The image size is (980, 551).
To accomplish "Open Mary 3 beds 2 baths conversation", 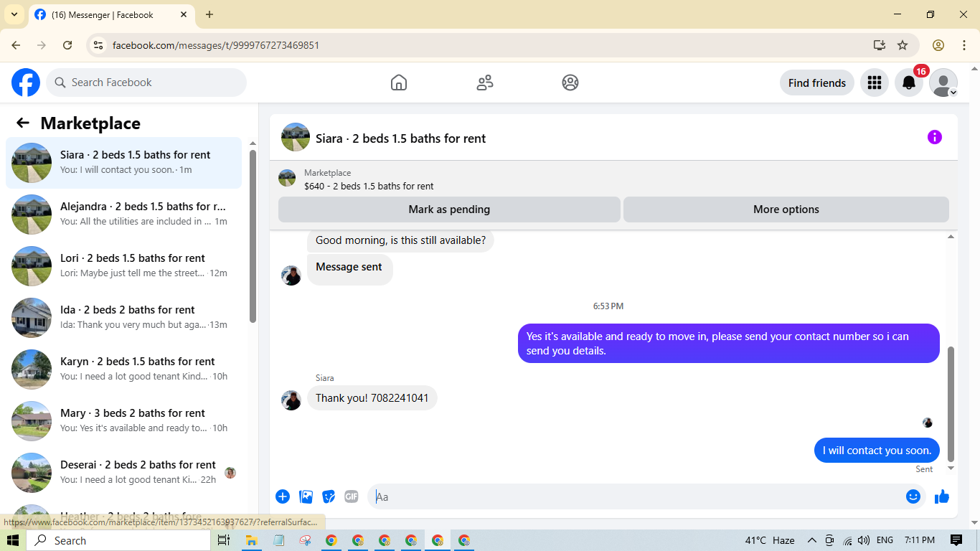I will click(123, 421).
